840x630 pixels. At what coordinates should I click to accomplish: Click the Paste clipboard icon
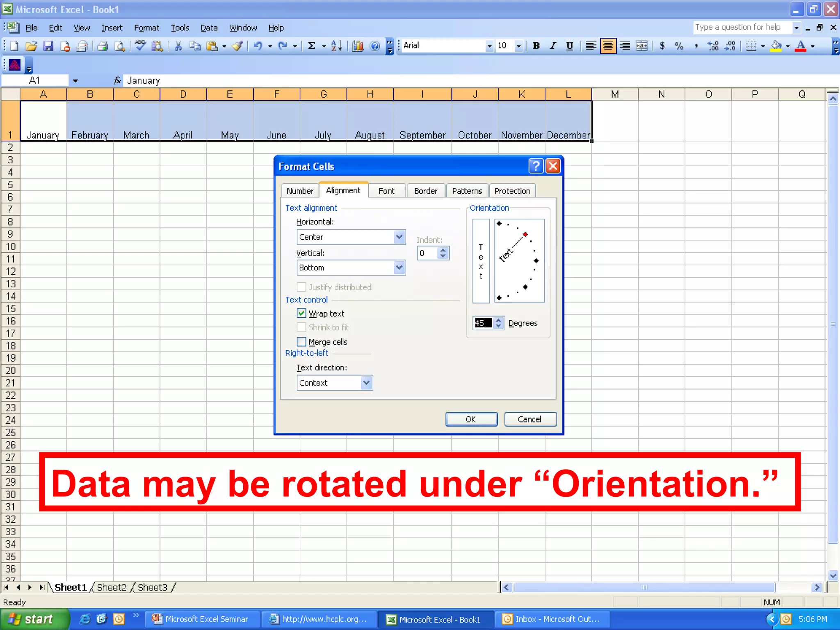tap(212, 46)
